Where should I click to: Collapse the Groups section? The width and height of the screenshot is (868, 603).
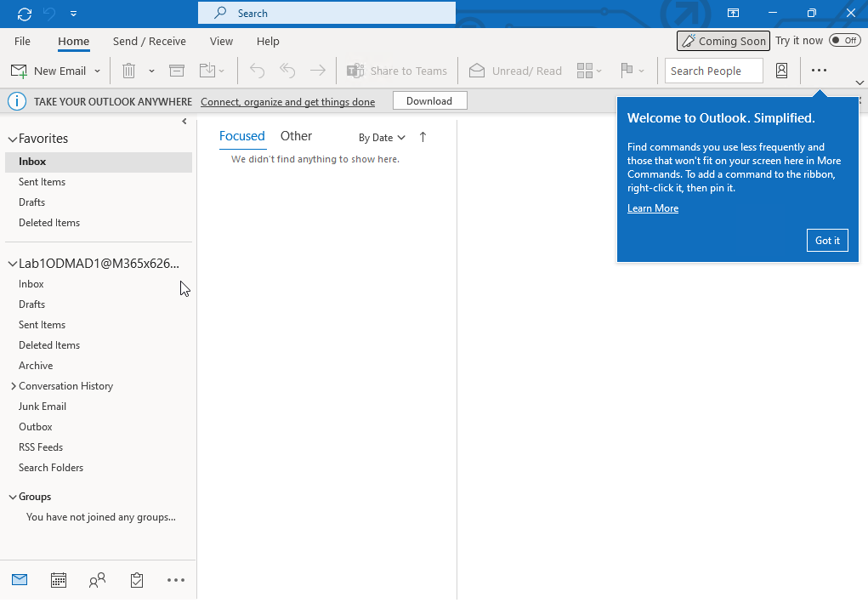click(x=13, y=498)
